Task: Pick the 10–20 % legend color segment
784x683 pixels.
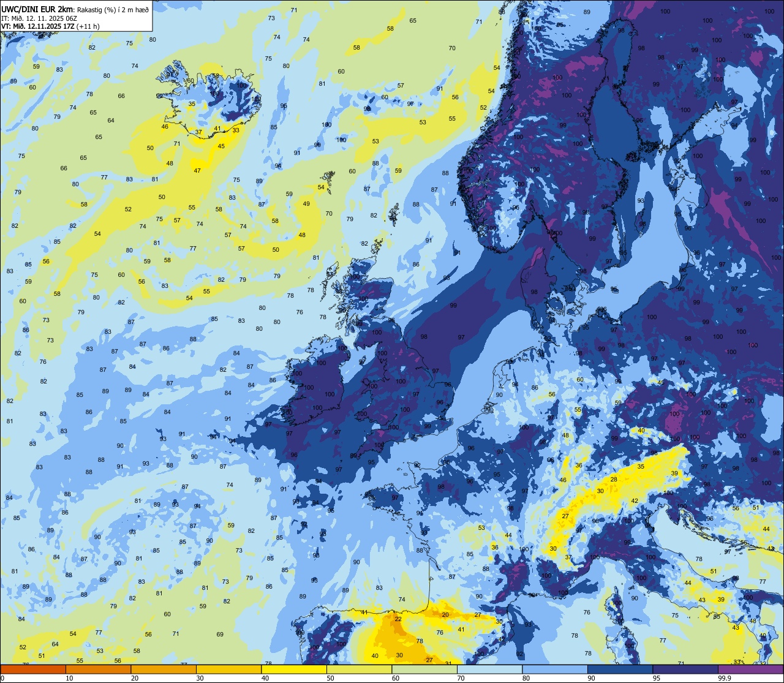Action: tap(98, 669)
